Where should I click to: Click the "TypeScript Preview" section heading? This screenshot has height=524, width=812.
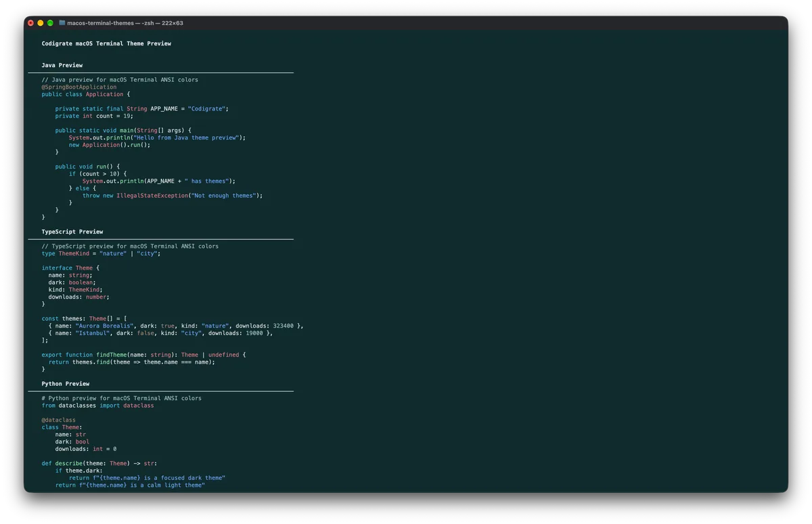pos(72,232)
